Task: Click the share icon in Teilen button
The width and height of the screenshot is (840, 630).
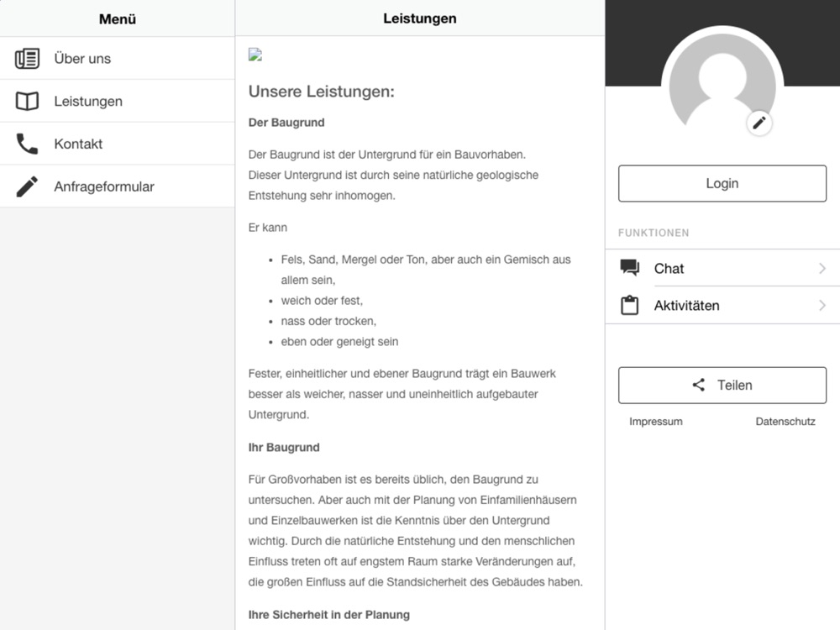Action: pyautogui.click(x=699, y=385)
